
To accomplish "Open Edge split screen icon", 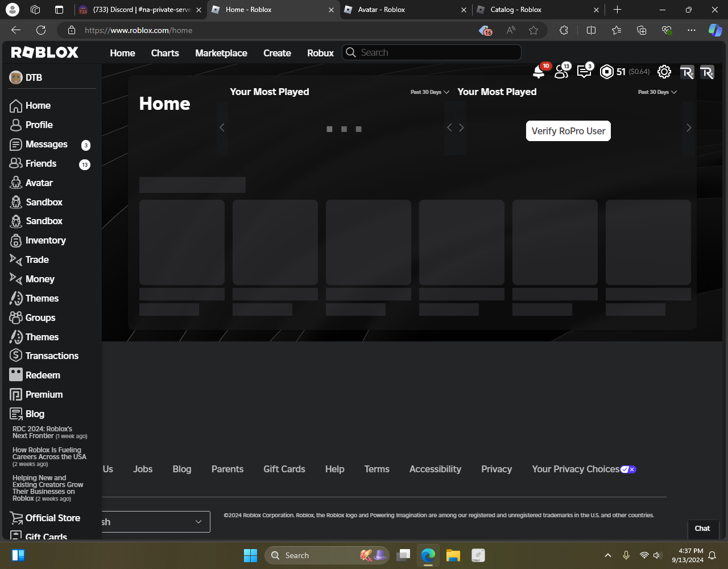I will click(591, 30).
